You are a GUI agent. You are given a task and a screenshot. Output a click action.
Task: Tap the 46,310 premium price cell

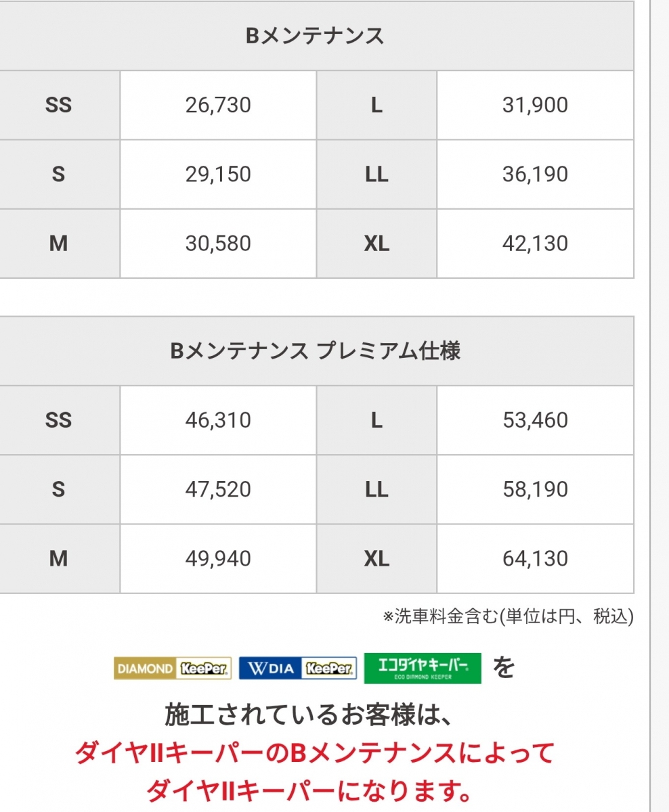click(218, 420)
